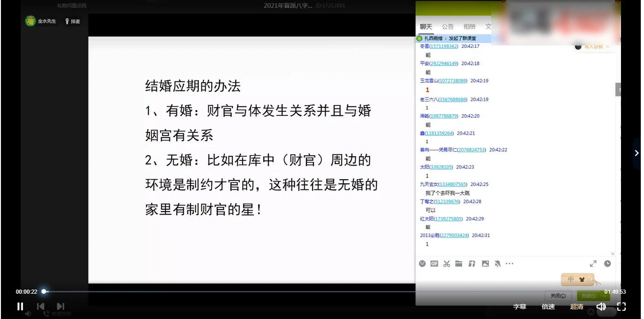Mute the player volume speaker
This screenshot has width=644, height=319.
click(601, 307)
